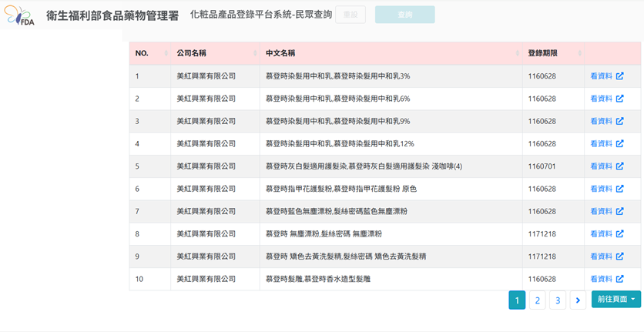Go to page 3
This screenshot has width=644, height=332.
[x=558, y=300]
